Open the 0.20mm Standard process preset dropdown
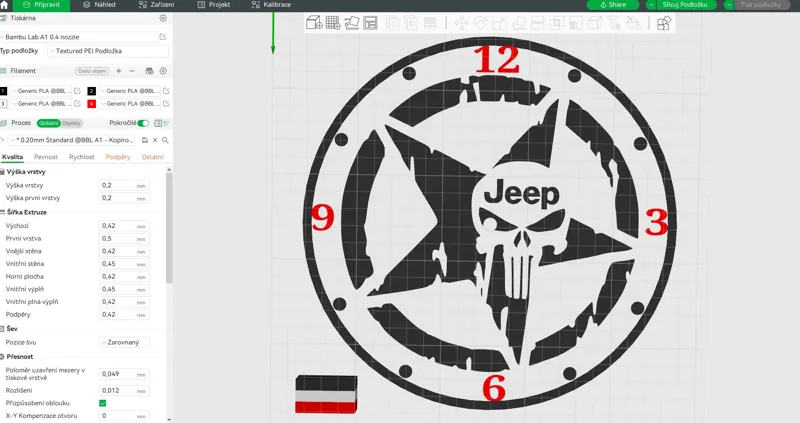This screenshot has height=423, width=800. tap(73, 140)
